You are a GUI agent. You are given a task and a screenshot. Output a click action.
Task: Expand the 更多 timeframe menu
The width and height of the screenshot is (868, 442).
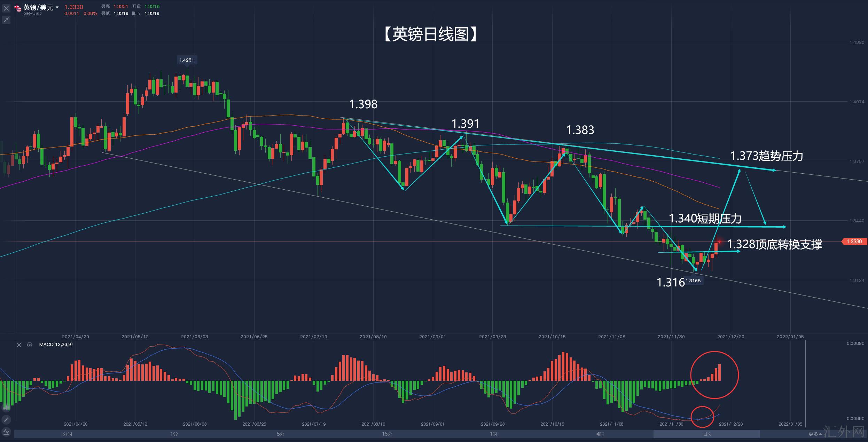(814, 434)
